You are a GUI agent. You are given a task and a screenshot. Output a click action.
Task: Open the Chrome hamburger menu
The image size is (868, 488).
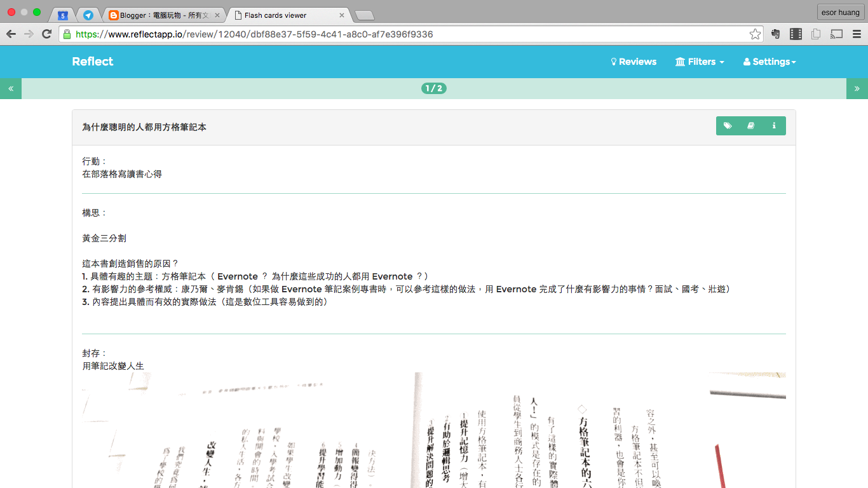click(857, 34)
